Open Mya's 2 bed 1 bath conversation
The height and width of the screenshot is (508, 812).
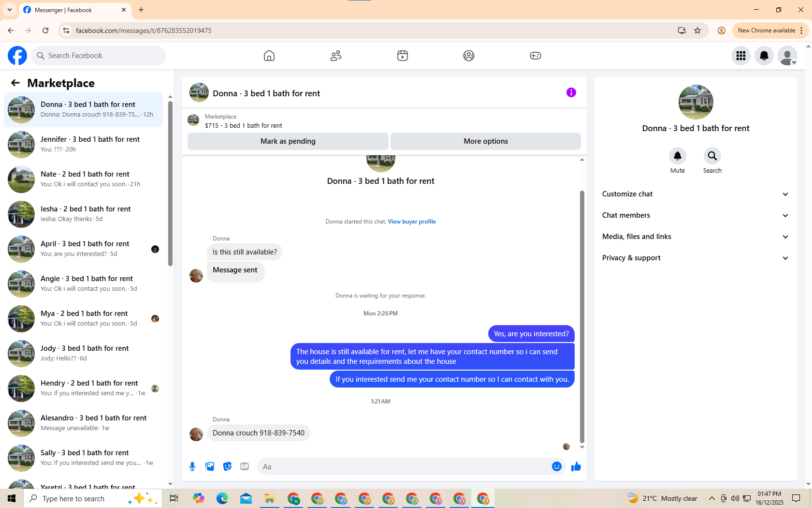point(84,319)
